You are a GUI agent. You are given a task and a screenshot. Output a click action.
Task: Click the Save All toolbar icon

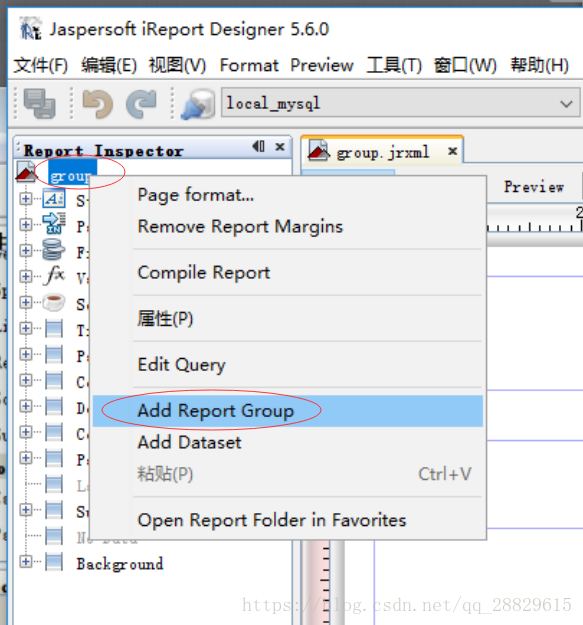(39, 103)
